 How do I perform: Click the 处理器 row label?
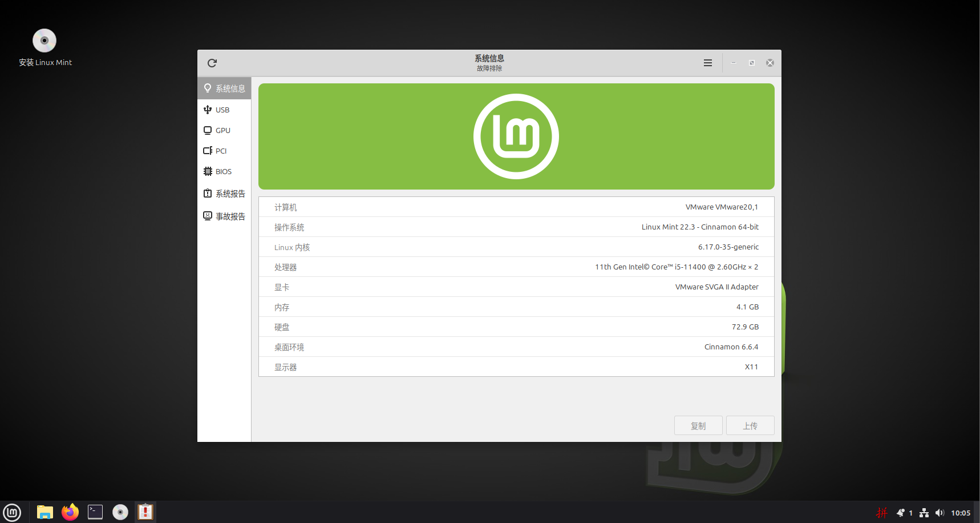tap(286, 267)
